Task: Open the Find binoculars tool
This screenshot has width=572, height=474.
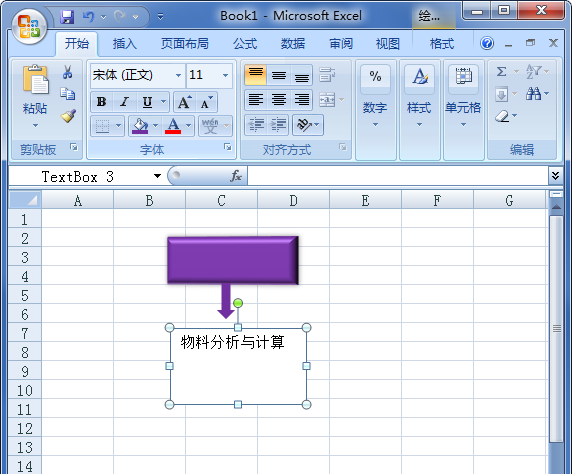Action: 534,93
